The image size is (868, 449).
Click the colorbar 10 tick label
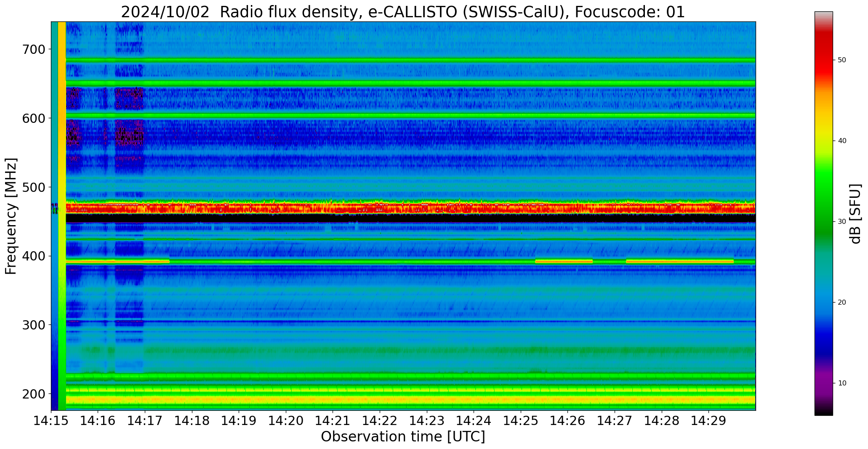(842, 383)
